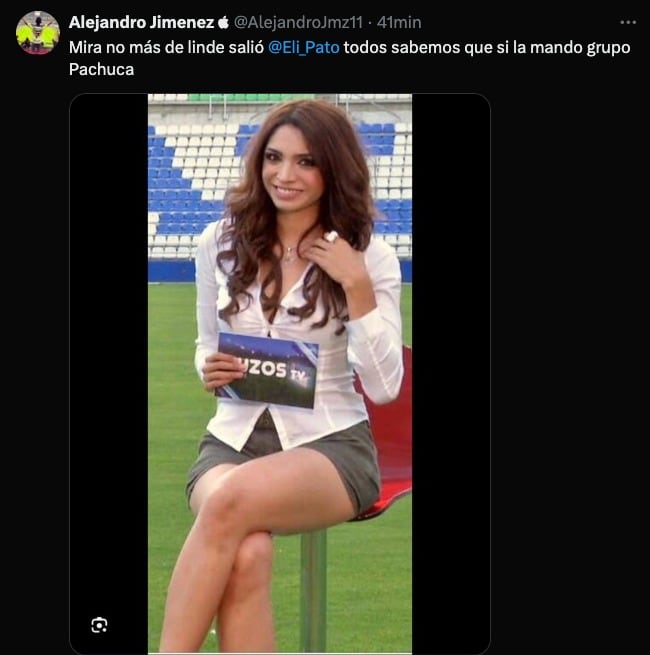650x655 pixels.
Task: Open Alejandro Jimenez's round profile avatar
Action: coord(38,33)
